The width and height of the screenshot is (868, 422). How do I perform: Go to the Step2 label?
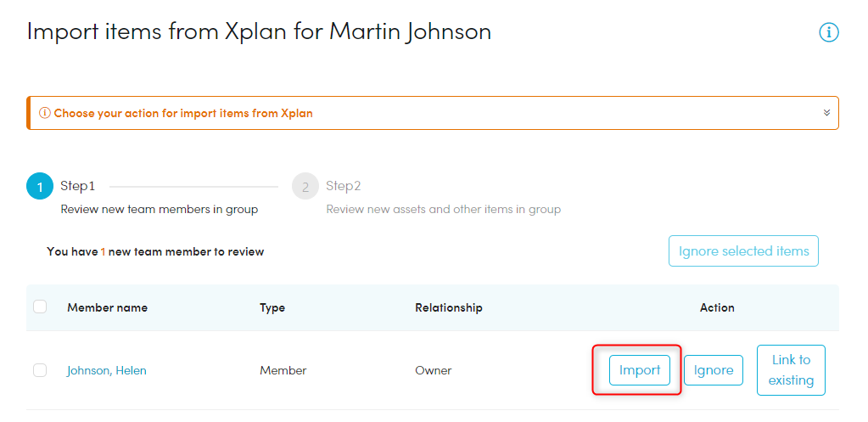(x=344, y=185)
